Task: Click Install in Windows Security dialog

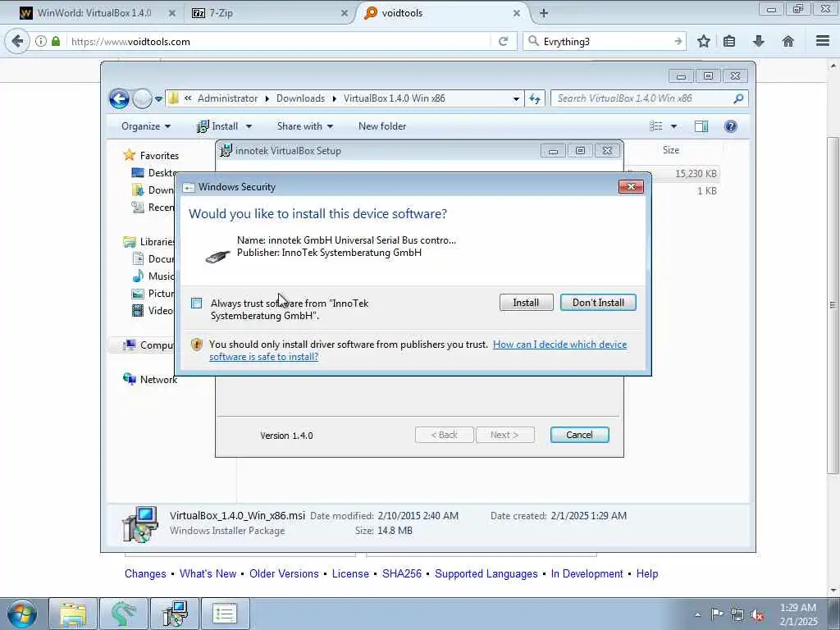Action: tap(526, 302)
